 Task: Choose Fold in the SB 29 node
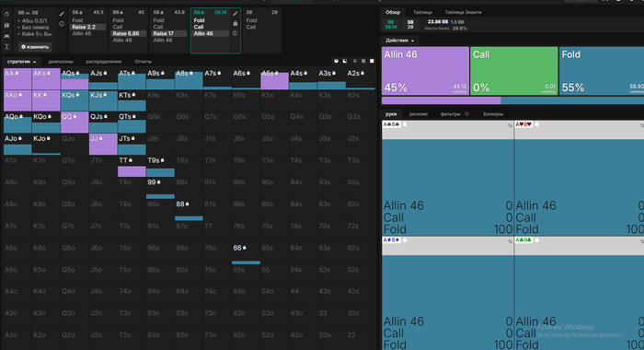[x=251, y=20]
